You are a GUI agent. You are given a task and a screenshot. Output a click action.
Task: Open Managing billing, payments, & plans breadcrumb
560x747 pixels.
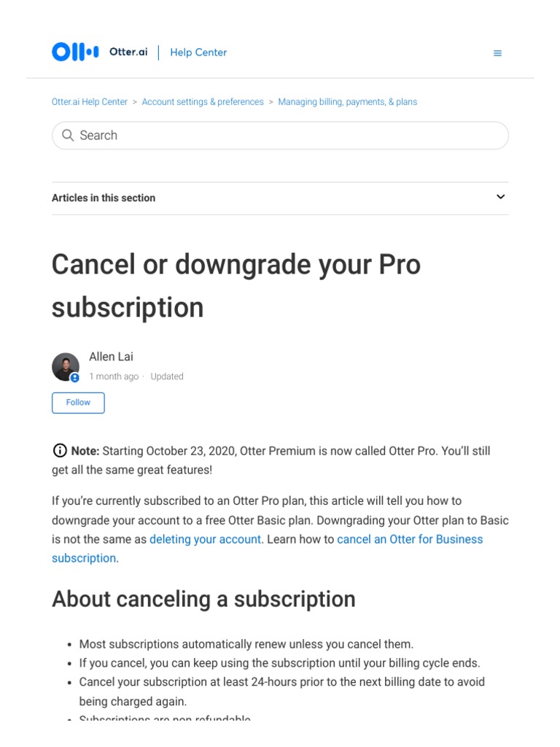click(x=347, y=102)
